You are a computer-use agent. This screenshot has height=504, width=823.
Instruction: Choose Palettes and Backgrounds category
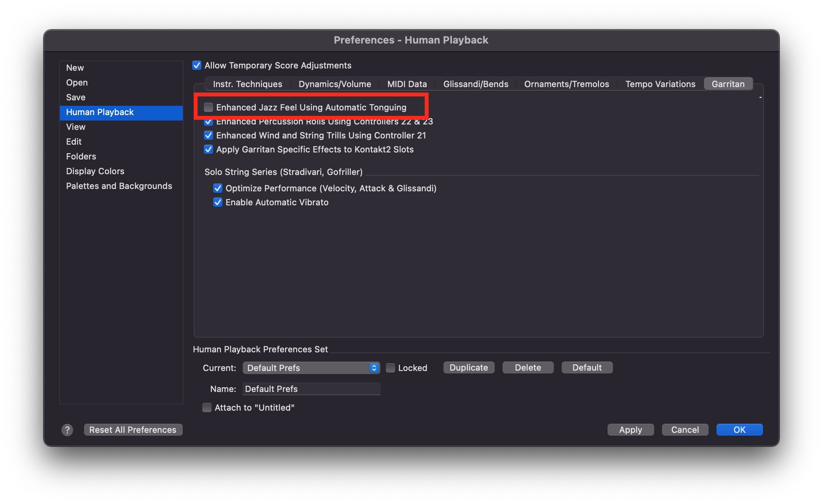coord(119,186)
